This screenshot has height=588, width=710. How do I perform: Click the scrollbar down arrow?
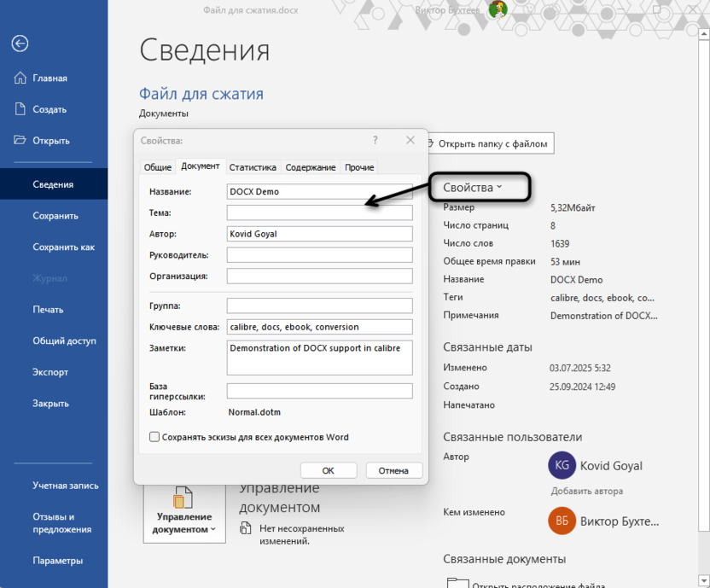704,581
